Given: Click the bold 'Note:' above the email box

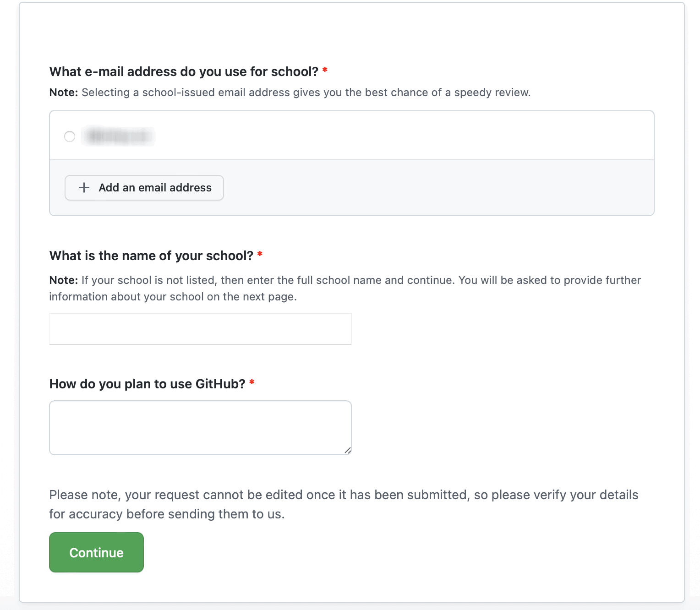Looking at the screenshot, I should click(64, 93).
